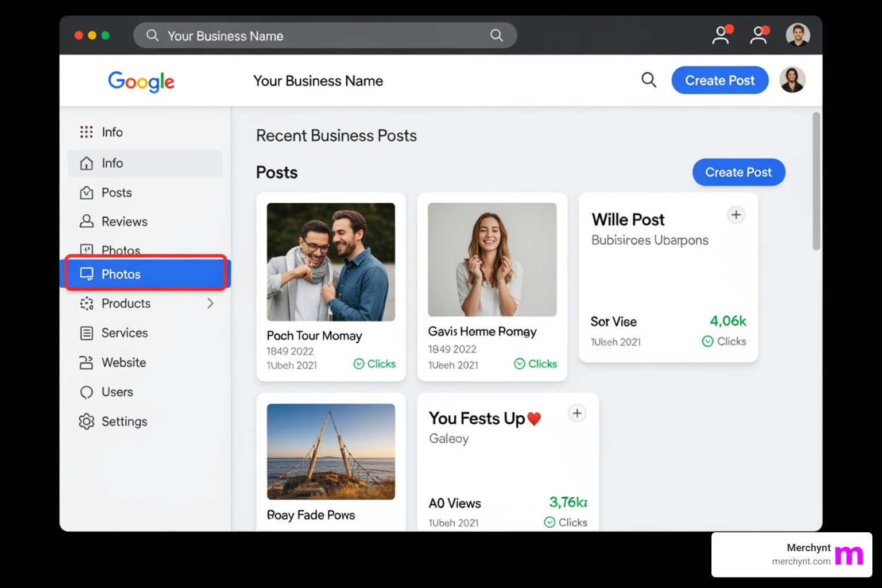Click the plus on the Wille Post card
882x588 pixels.
click(736, 215)
